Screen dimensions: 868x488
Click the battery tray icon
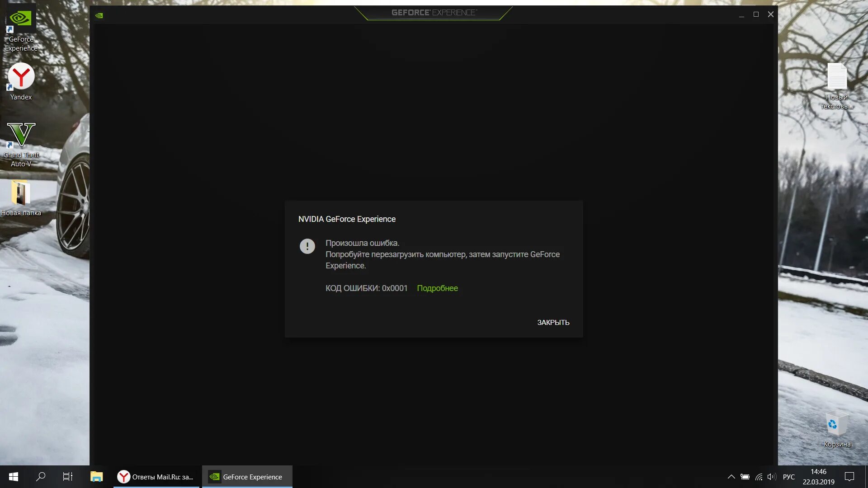click(745, 477)
